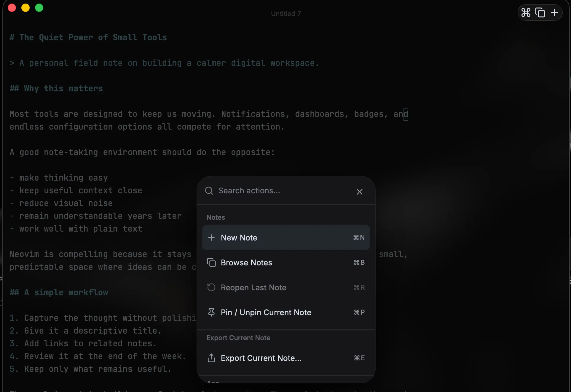This screenshot has width=571, height=392.
Task: Click the magnifier icon in the actions search
Action: (x=209, y=191)
